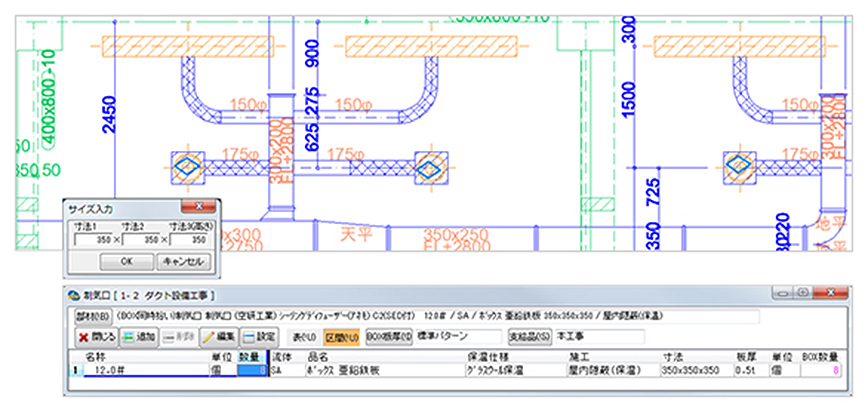Click the 寸法1 input field
The image size is (868, 412).
(x=92, y=241)
